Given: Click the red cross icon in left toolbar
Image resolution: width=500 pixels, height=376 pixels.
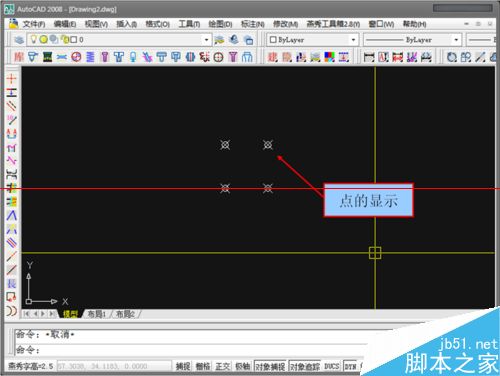Looking at the screenshot, I should tap(11, 79).
